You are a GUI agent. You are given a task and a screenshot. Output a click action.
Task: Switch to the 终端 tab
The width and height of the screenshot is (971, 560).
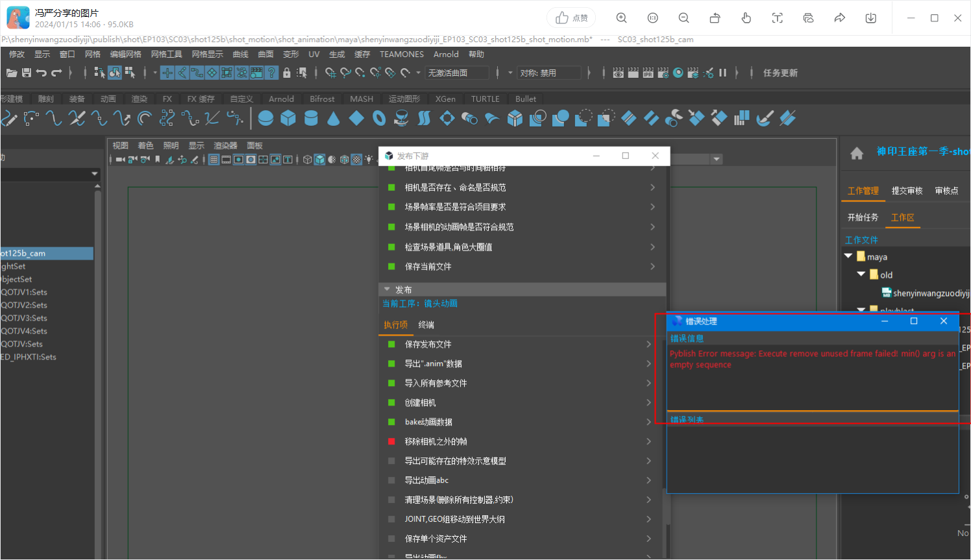(426, 324)
